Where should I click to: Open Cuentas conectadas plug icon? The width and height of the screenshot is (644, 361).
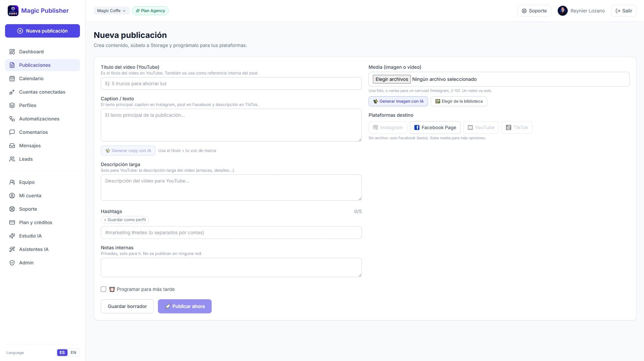click(x=12, y=92)
